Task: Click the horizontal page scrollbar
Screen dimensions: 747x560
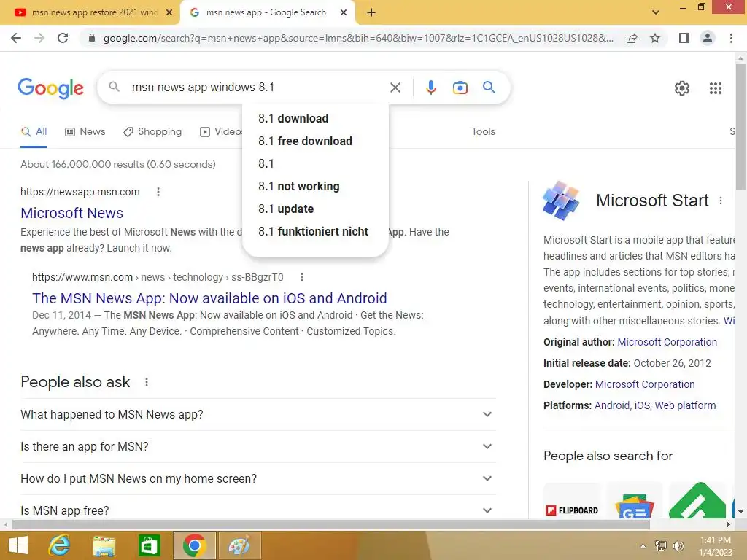Action: point(331,525)
